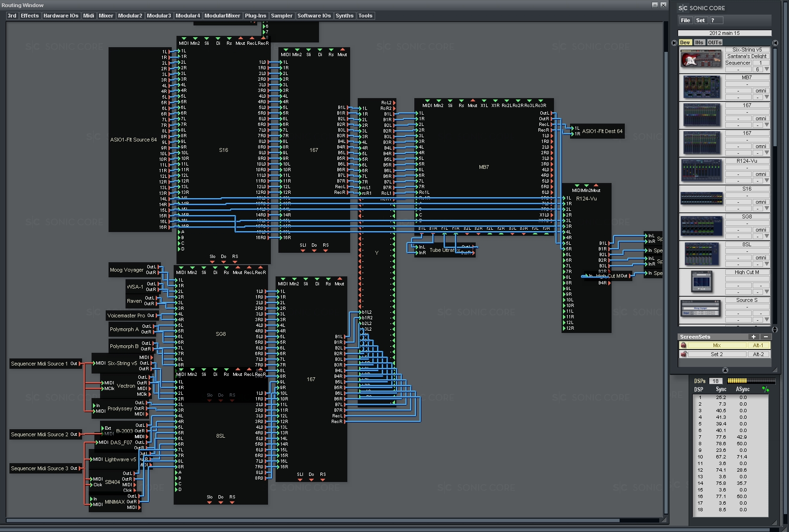Open the Software IOs menu
789x532 pixels.
[x=314, y=16]
